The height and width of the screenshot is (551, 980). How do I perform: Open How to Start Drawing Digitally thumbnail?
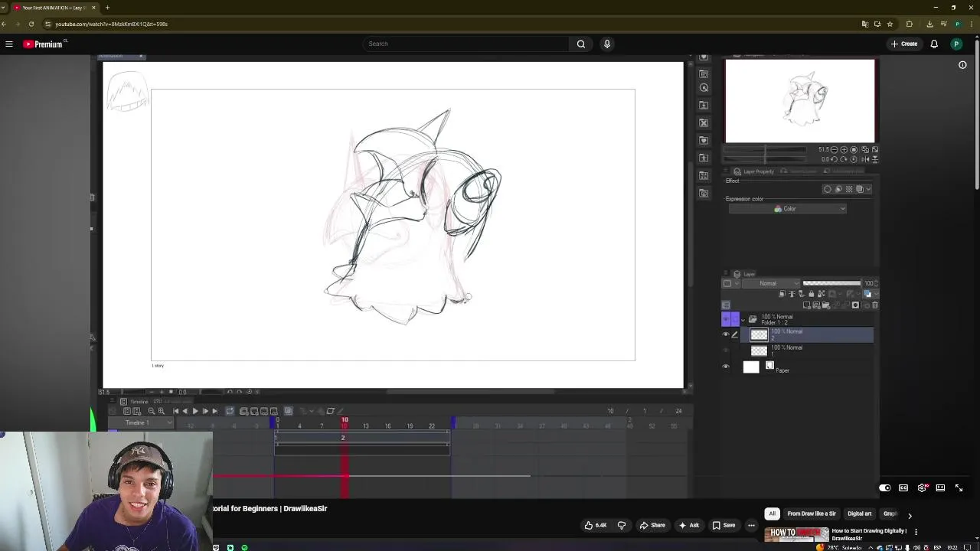(x=796, y=535)
